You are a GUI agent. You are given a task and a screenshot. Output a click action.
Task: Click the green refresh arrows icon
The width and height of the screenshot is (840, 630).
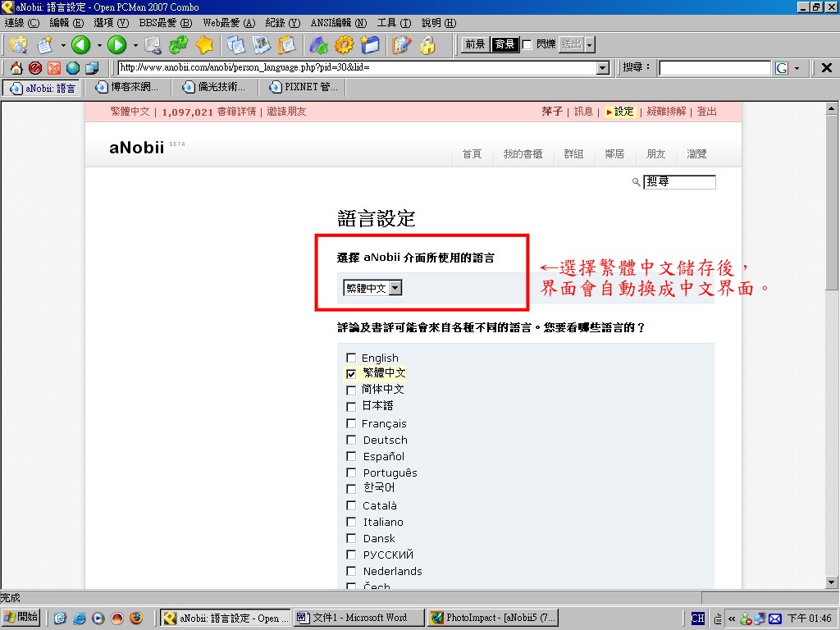[178, 45]
